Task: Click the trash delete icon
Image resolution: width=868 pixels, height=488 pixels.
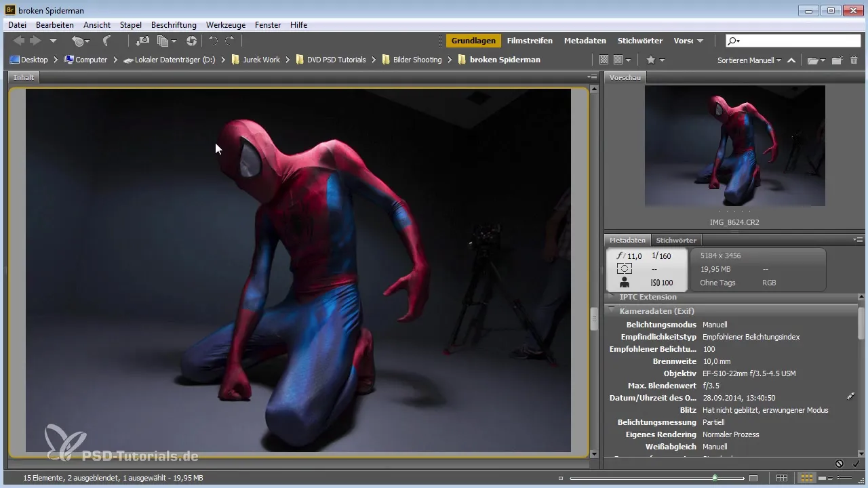Action: tap(854, 60)
